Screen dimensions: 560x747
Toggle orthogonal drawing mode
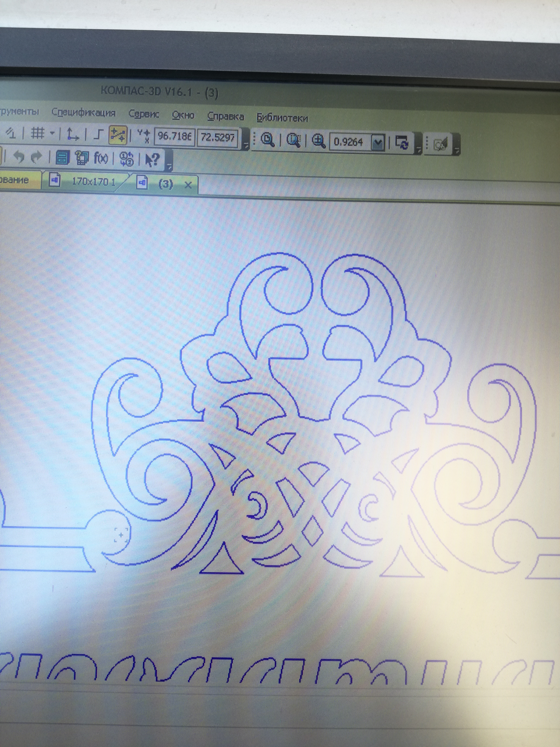point(98,135)
